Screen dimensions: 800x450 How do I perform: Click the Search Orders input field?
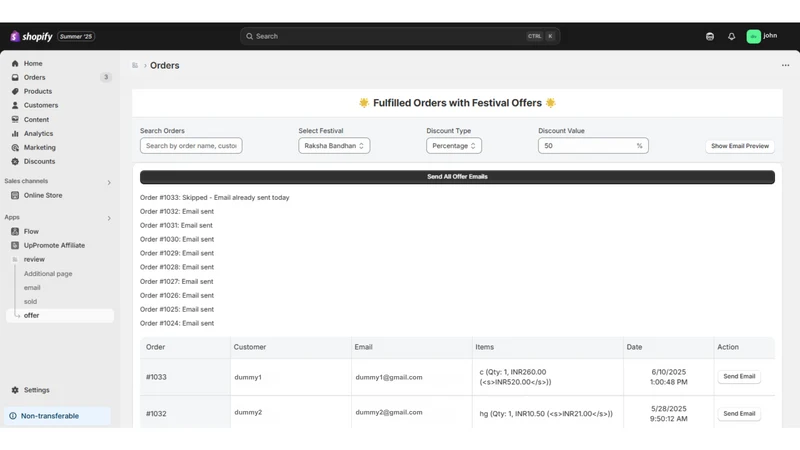(191, 145)
